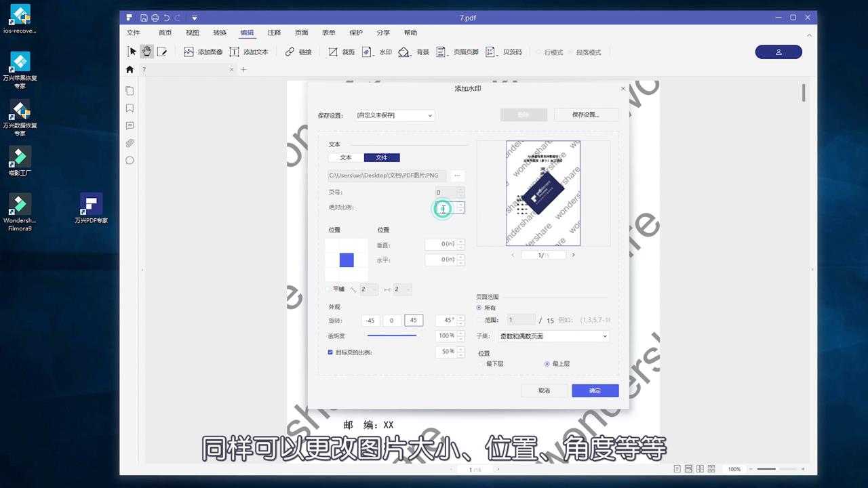Screen dimensions: 868x488
Task: Open the 文件 menu
Action: (x=133, y=33)
